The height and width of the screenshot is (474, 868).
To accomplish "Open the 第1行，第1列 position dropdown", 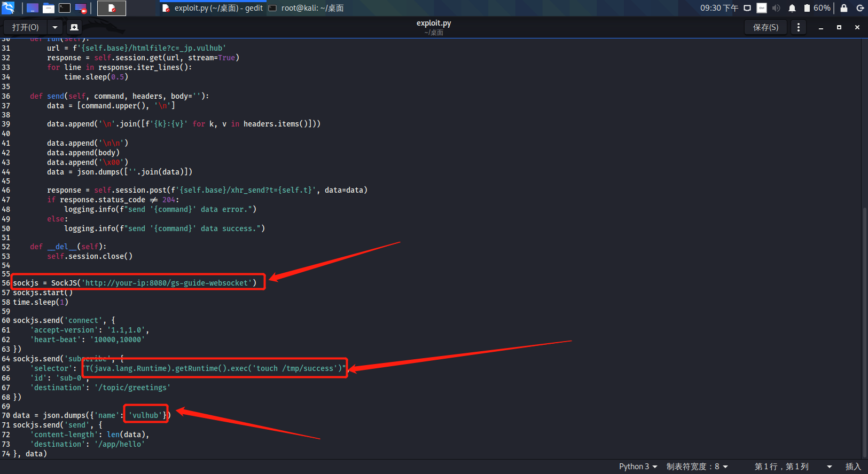I will coord(793,467).
